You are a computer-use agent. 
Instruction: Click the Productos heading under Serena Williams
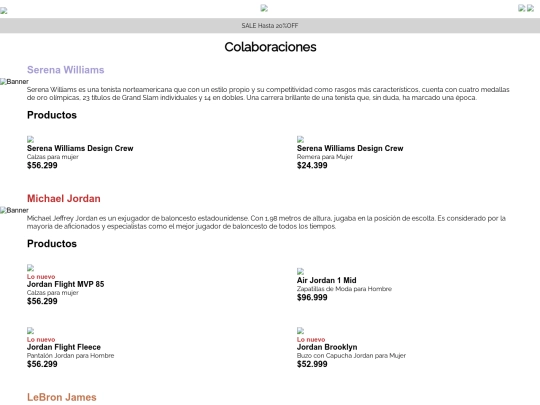[x=52, y=115]
